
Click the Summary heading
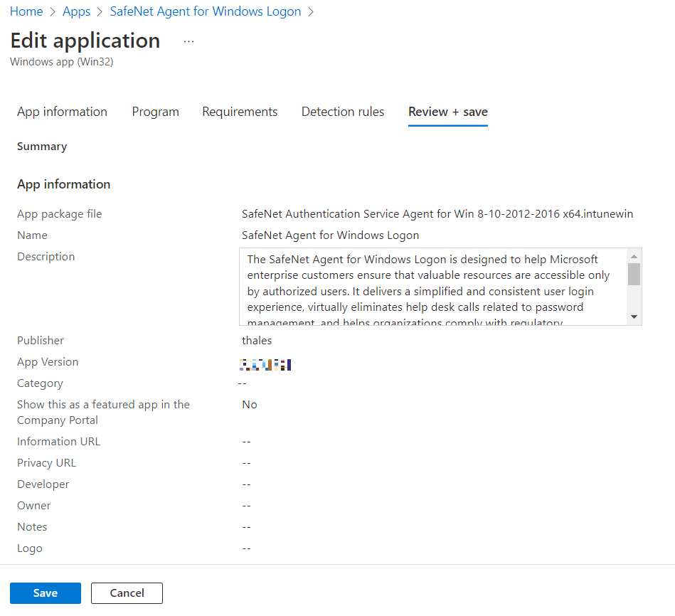(42, 147)
